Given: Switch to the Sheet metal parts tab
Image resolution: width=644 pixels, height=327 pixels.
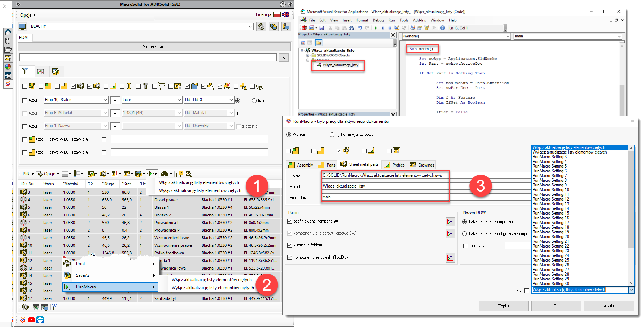Looking at the screenshot, I should click(x=360, y=164).
